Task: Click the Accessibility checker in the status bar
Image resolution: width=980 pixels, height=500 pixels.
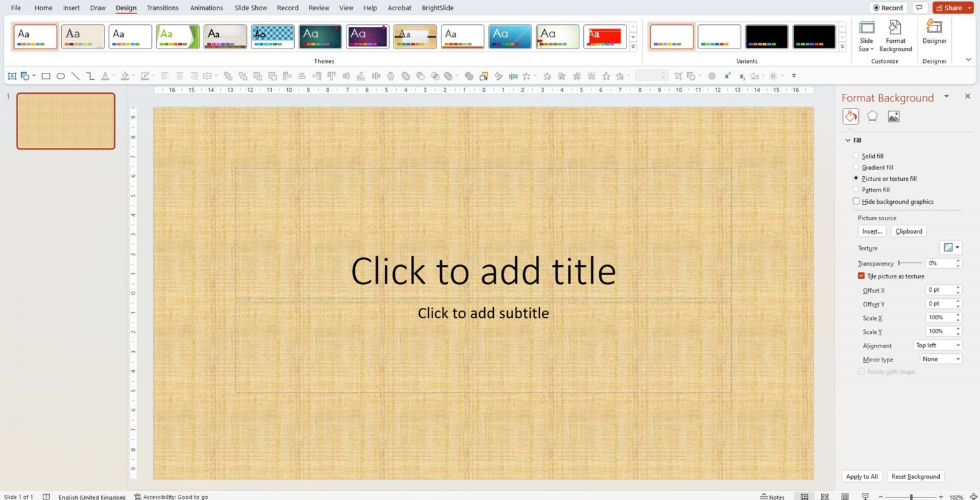Action: (x=171, y=496)
